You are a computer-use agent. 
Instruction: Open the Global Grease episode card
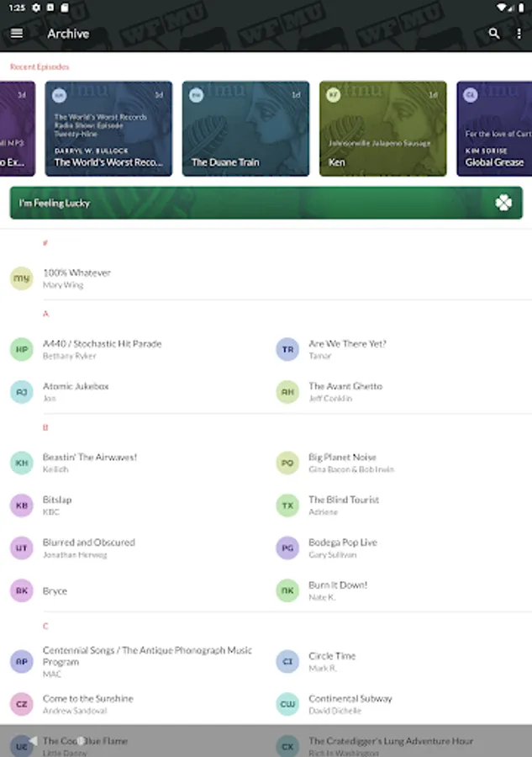494,129
